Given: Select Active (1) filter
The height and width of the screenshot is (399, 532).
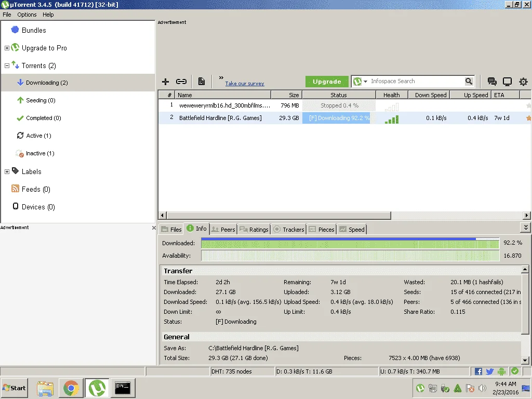Looking at the screenshot, I should [38, 136].
